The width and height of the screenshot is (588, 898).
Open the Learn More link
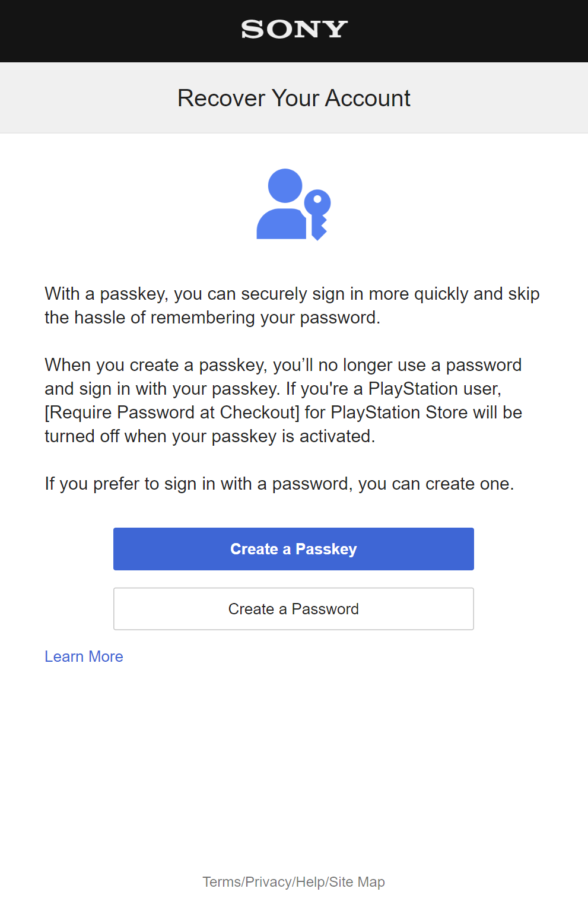coord(84,656)
